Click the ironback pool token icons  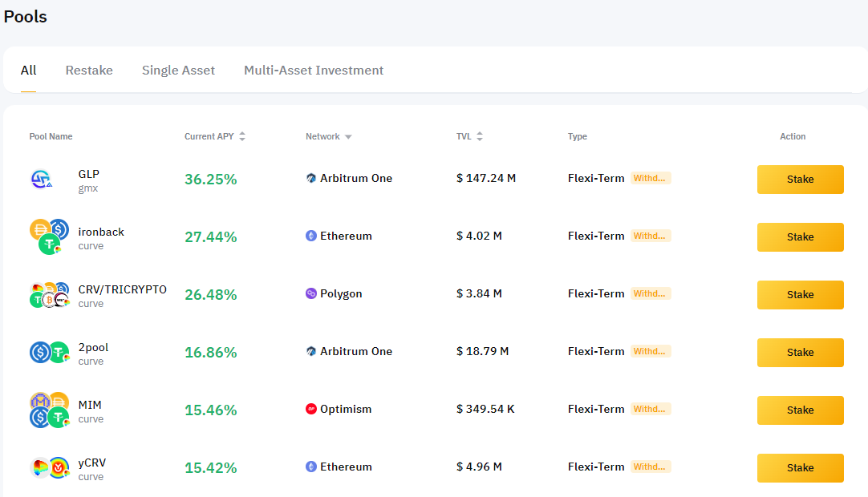coord(49,237)
